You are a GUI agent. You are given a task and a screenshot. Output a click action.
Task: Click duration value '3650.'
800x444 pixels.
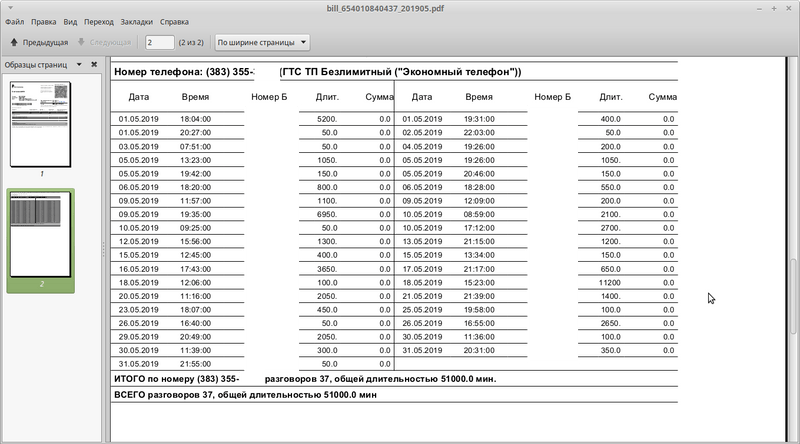(x=327, y=269)
